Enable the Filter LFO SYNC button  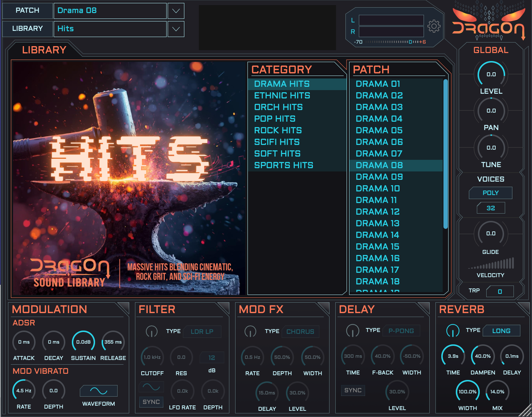151,402
